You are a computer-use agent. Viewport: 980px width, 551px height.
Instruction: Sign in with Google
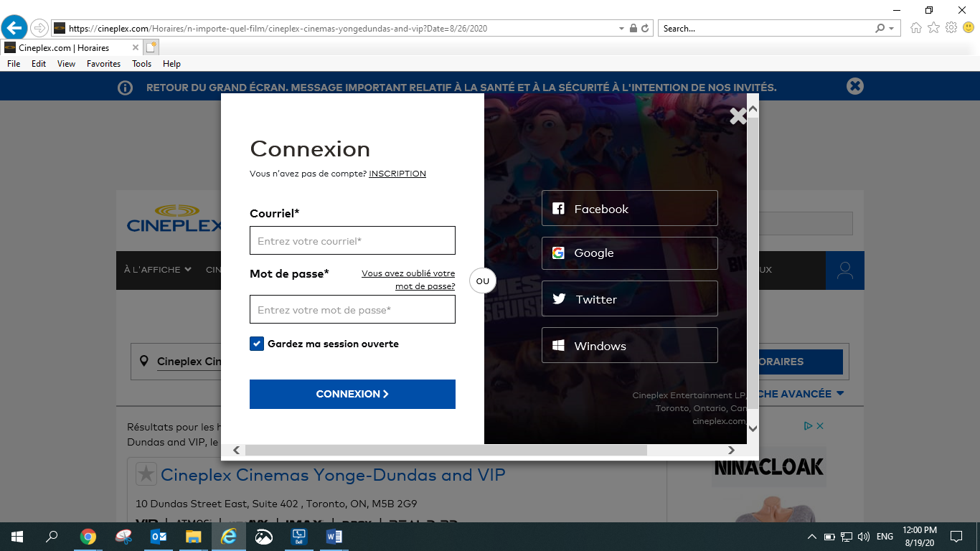click(629, 253)
